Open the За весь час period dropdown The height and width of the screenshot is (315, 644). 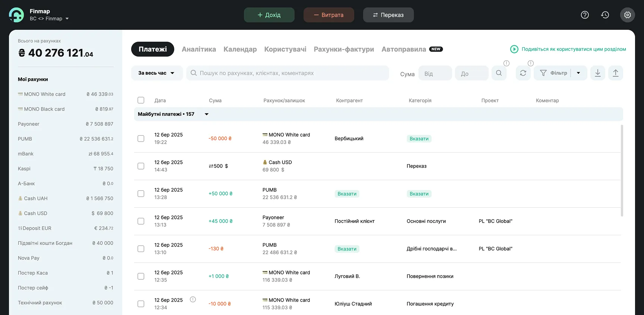pyautogui.click(x=157, y=73)
